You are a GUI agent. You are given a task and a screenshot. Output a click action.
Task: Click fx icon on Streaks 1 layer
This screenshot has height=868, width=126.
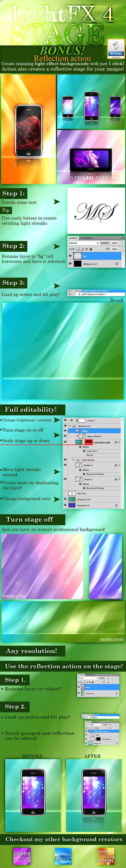coord(116,480)
